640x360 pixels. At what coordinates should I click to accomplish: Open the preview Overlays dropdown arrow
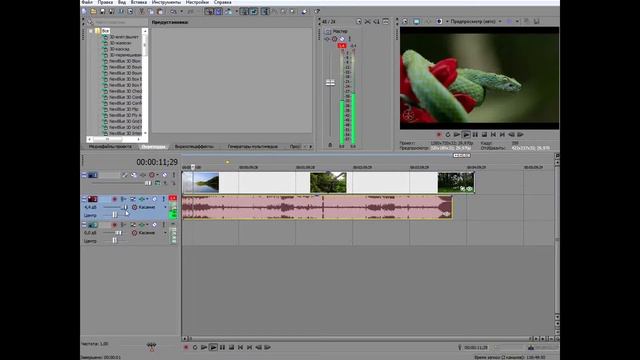[518, 21]
